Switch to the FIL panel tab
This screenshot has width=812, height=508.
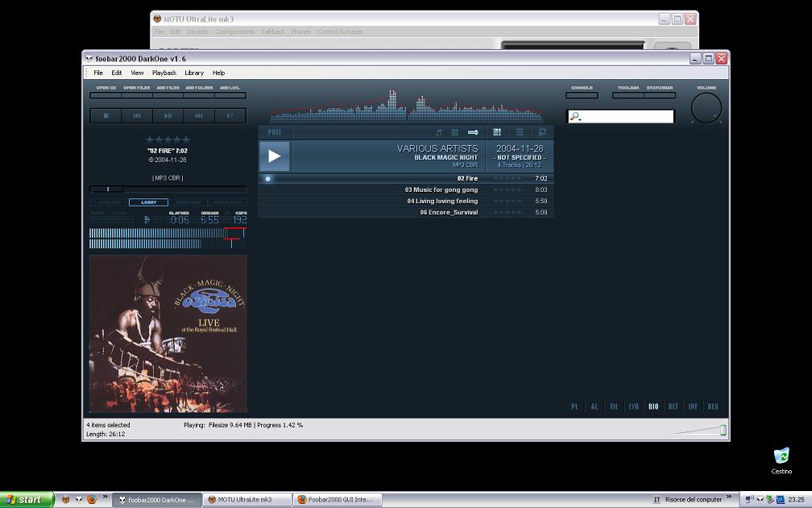(x=614, y=406)
